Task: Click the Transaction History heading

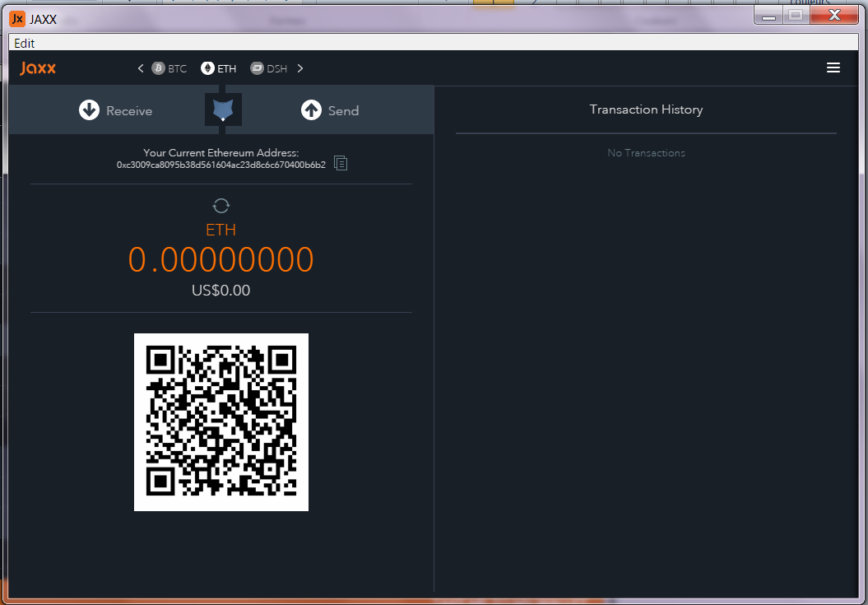Action: [646, 109]
